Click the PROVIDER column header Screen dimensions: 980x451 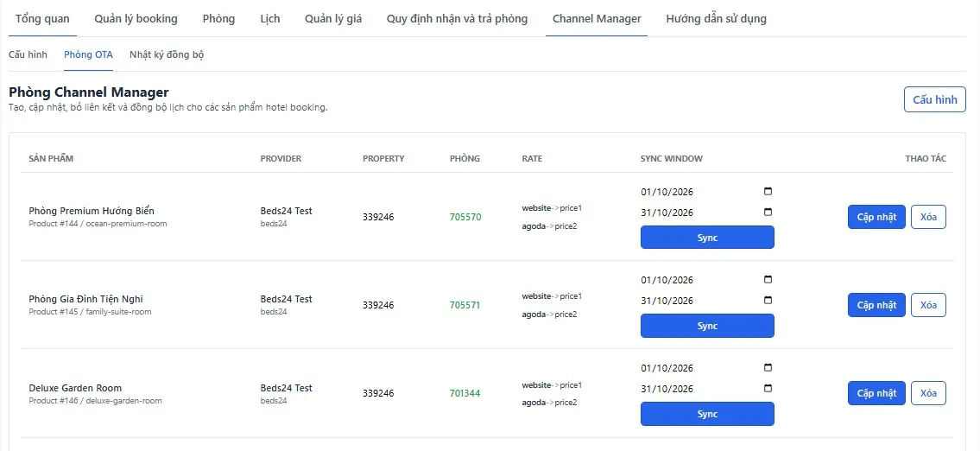coord(281,158)
